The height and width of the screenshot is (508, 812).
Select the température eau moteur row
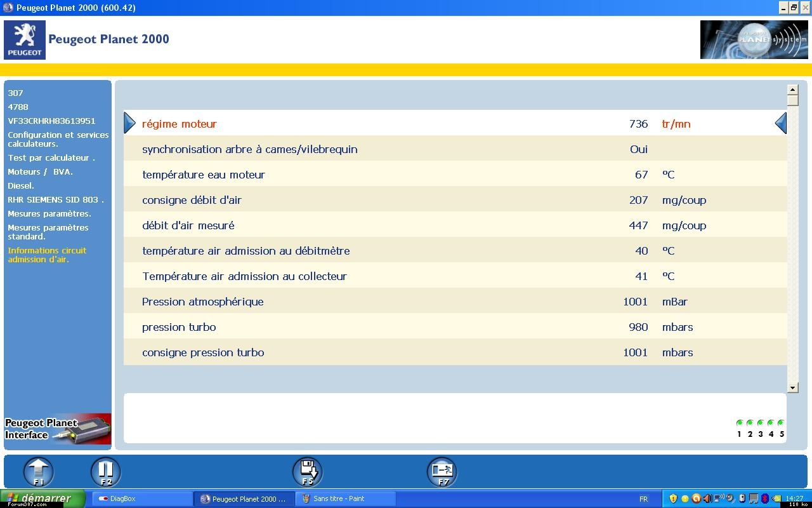coord(455,174)
